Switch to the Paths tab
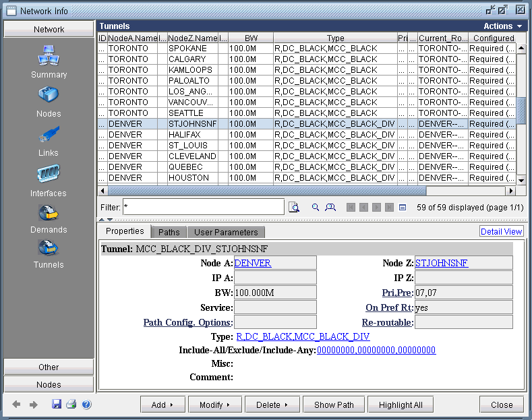This screenshot has height=420, width=532. (x=169, y=232)
